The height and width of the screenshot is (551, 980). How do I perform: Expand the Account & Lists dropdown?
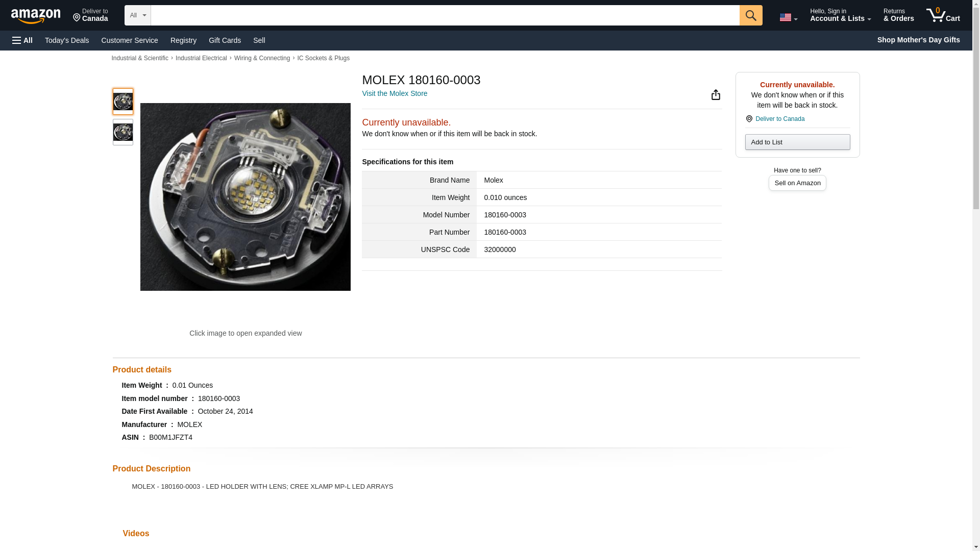[x=840, y=15]
